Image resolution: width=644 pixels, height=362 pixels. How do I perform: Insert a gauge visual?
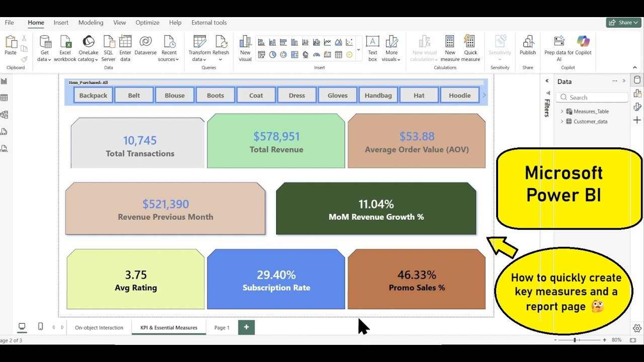(x=316, y=55)
